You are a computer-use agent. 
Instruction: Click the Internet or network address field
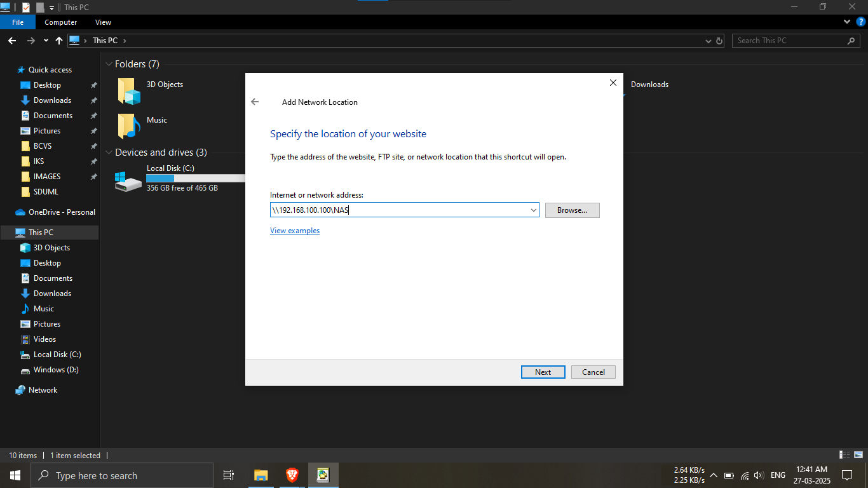pos(399,210)
